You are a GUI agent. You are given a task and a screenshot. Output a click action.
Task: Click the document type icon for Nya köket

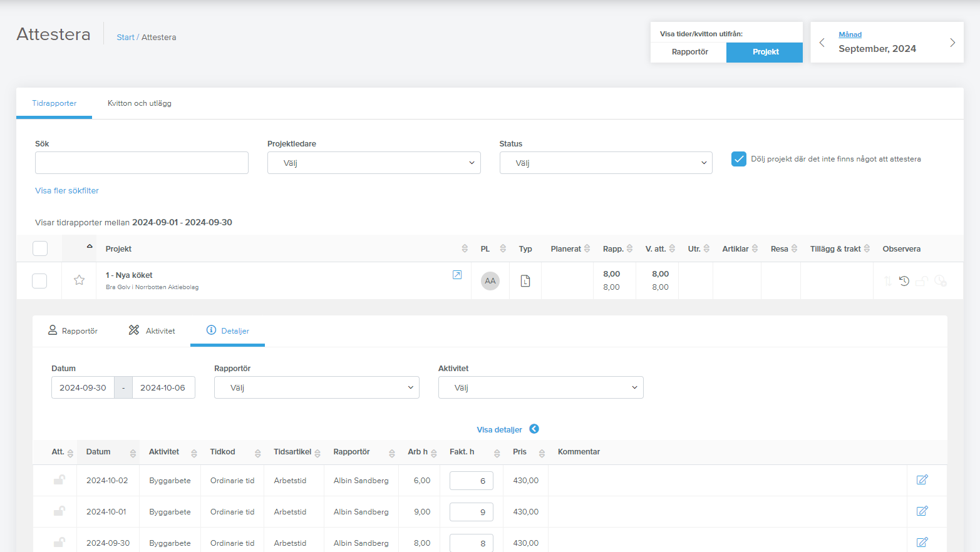[x=525, y=281]
